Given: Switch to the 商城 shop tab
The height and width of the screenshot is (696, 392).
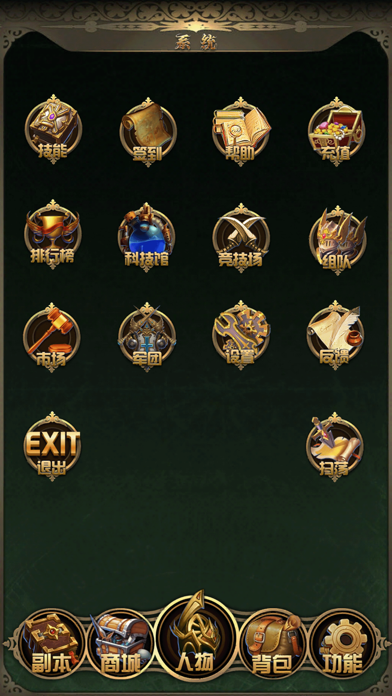Looking at the screenshot, I should 121,643.
